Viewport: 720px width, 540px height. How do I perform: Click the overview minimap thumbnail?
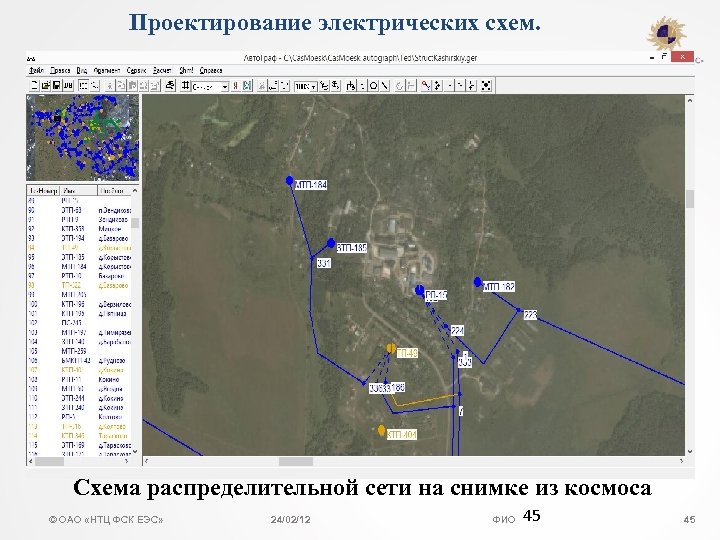coord(83,137)
